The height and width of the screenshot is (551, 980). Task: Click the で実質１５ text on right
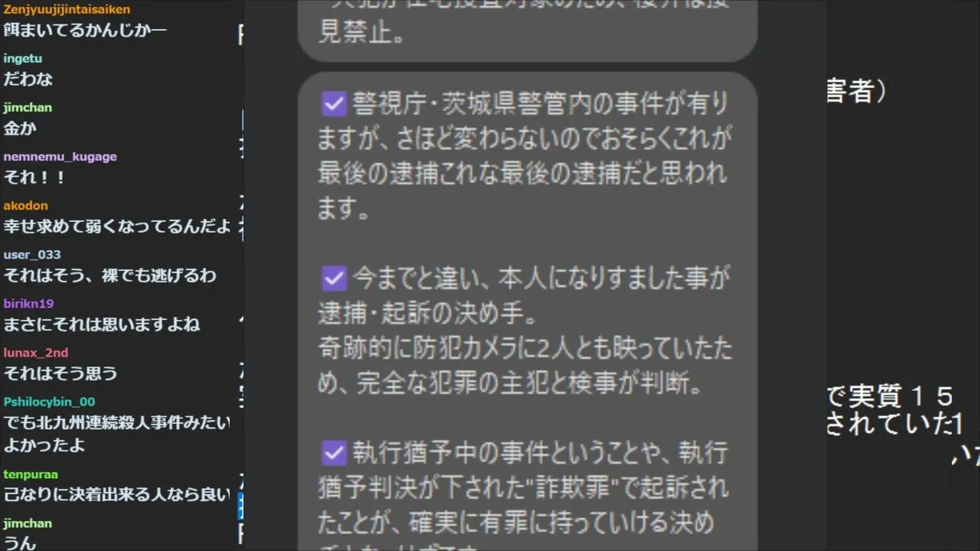[890, 396]
